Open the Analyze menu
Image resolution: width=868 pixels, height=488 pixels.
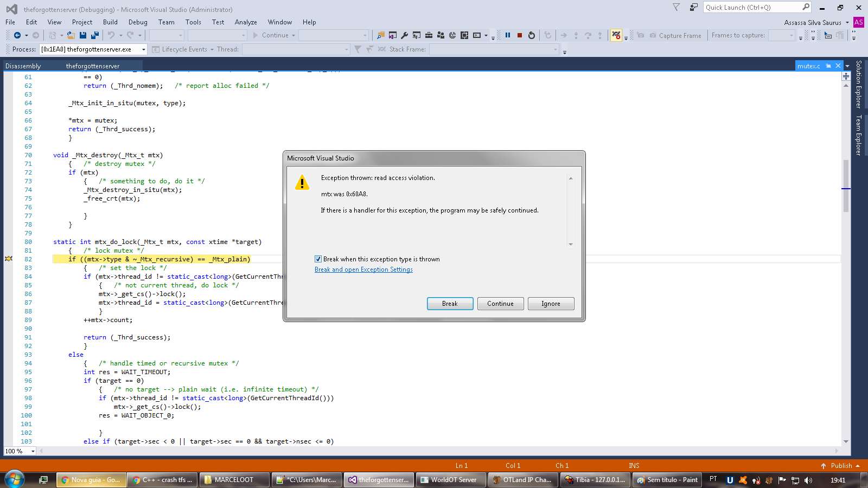246,22
